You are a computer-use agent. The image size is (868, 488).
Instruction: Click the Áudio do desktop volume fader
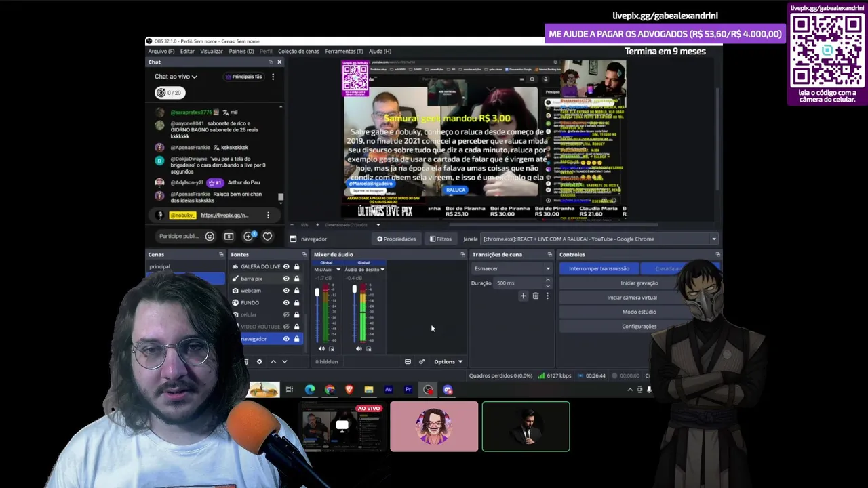[x=354, y=290]
